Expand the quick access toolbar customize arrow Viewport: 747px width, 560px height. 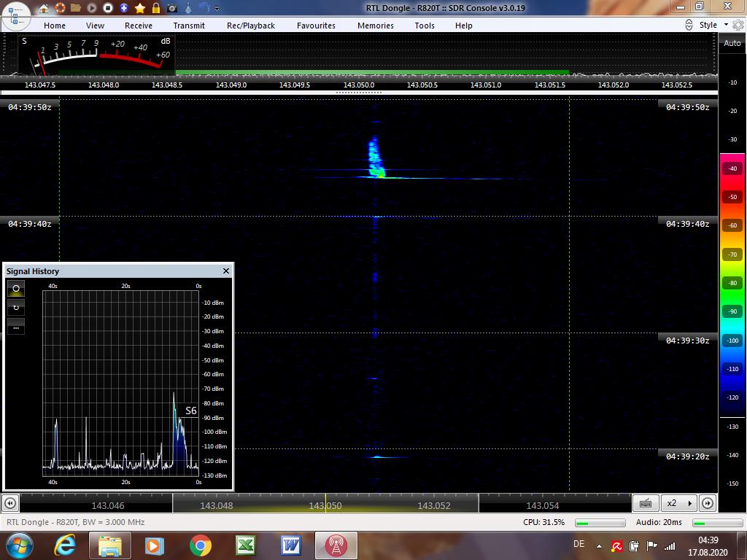click(x=217, y=9)
